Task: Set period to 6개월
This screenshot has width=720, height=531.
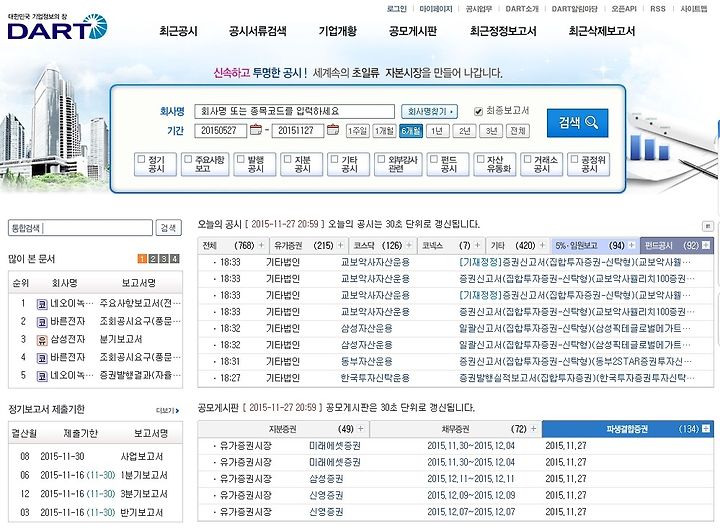Action: pyautogui.click(x=411, y=131)
